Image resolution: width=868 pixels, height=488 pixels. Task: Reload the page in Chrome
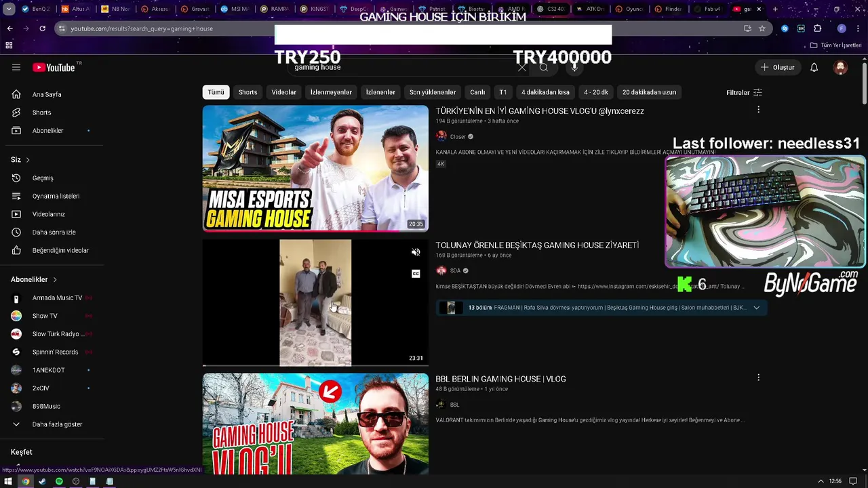coord(42,28)
